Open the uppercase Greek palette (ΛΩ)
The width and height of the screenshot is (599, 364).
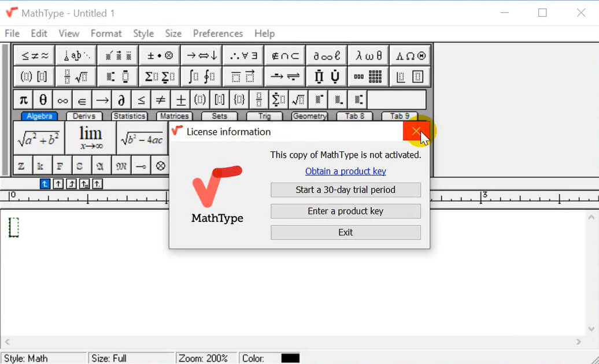click(411, 55)
